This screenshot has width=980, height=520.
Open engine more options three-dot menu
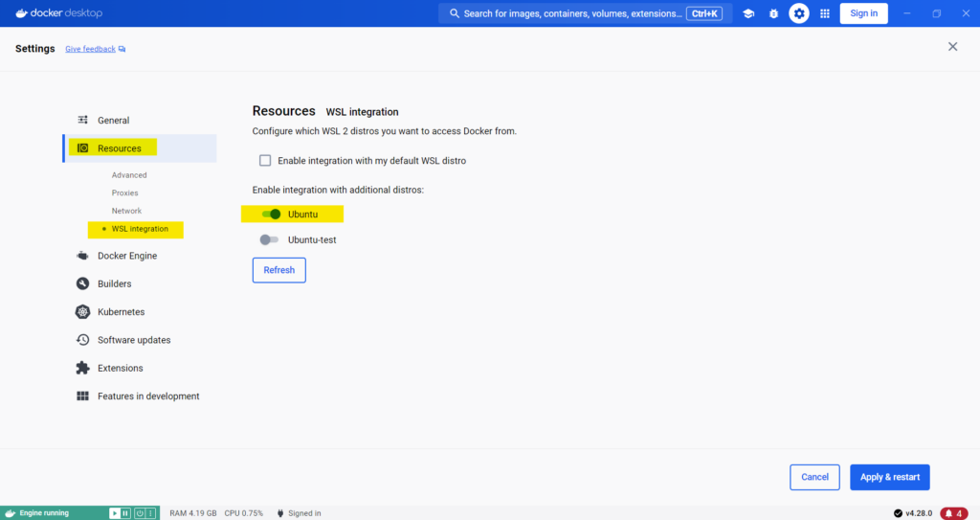[152, 513]
